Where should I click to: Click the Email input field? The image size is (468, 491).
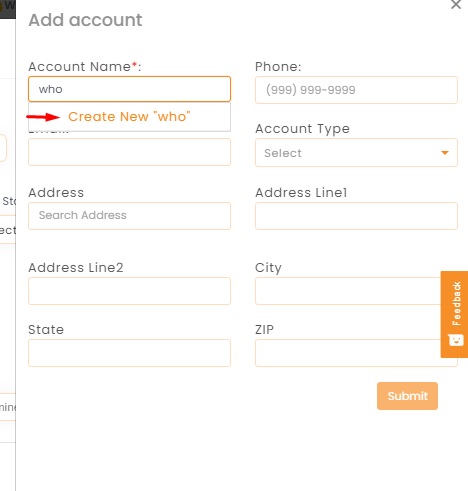[x=129, y=152]
